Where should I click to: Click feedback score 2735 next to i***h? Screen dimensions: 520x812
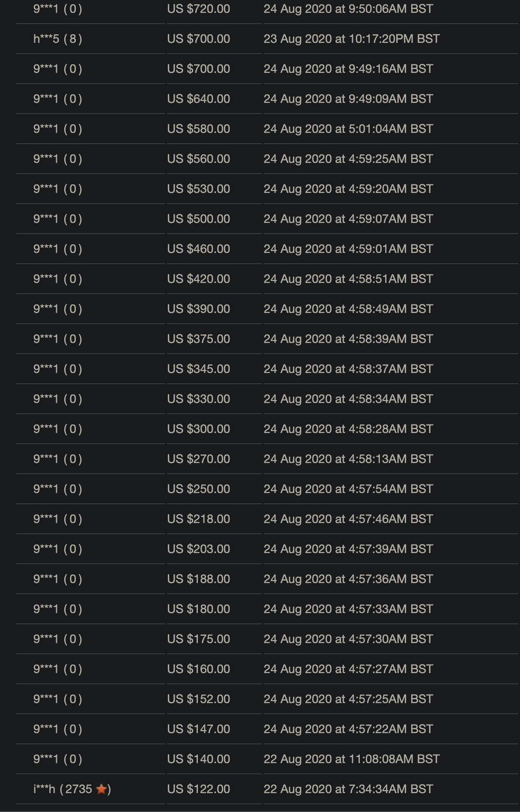pos(79,789)
